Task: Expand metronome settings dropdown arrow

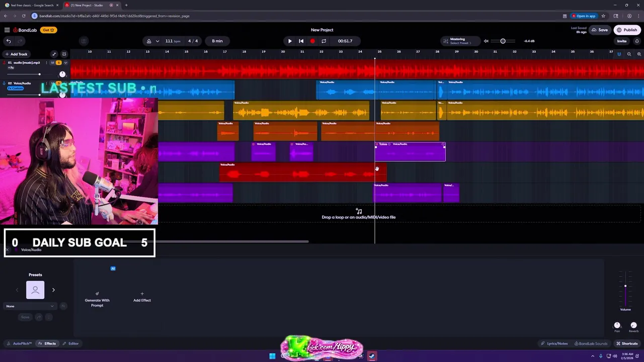Action: click(x=157, y=41)
